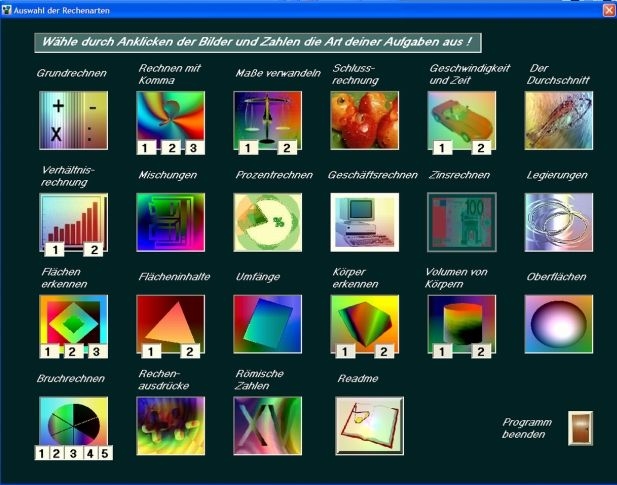
Task: Select the Umfänge shape icon
Action: tap(267, 324)
